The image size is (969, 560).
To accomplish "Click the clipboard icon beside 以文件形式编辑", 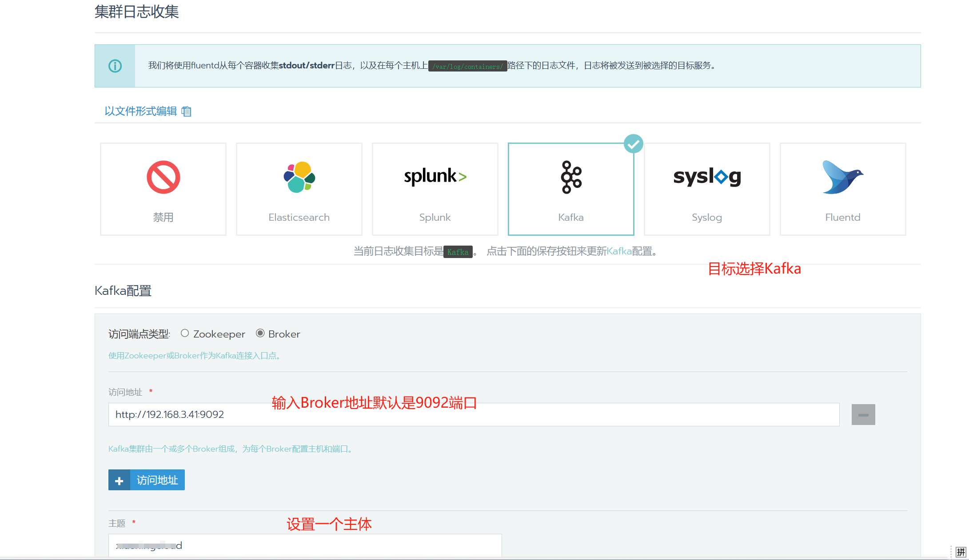I will coord(187,111).
